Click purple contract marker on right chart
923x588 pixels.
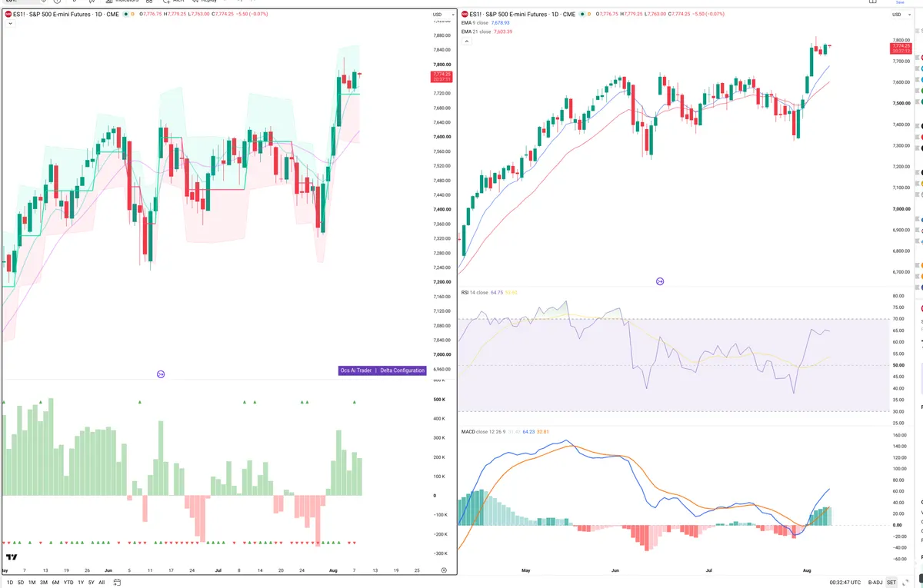click(660, 282)
